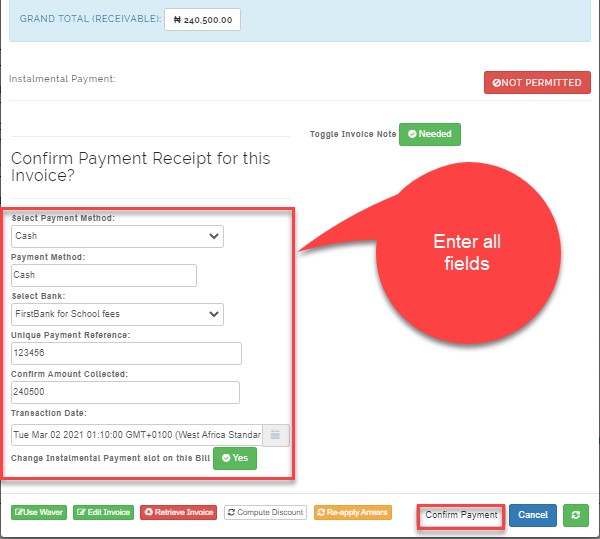
Task: Click the Grand Total Receivable amount box
Action: click(x=202, y=20)
